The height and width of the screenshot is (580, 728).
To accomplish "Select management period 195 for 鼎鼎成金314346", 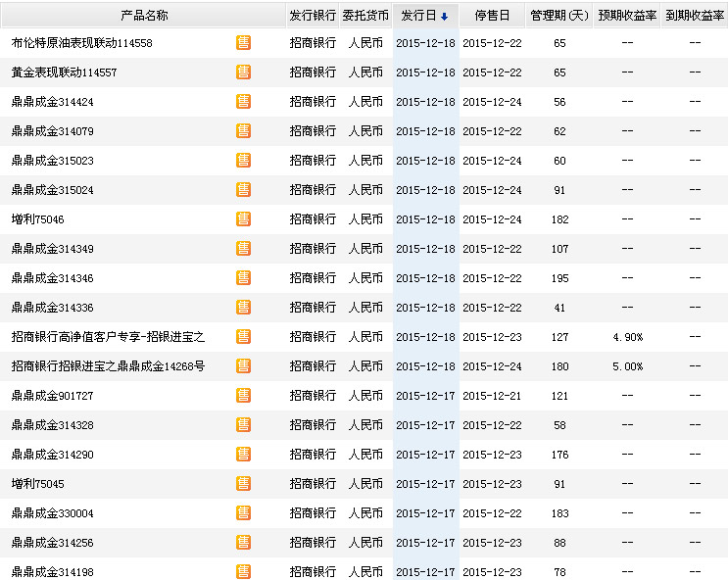I will click(x=559, y=278).
